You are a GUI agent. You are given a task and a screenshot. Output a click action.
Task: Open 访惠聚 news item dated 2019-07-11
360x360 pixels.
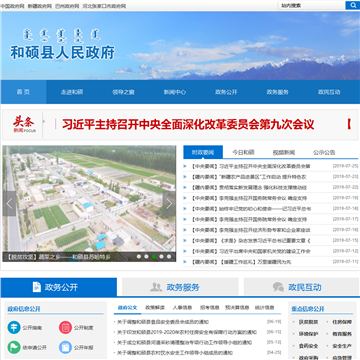click(241, 262)
